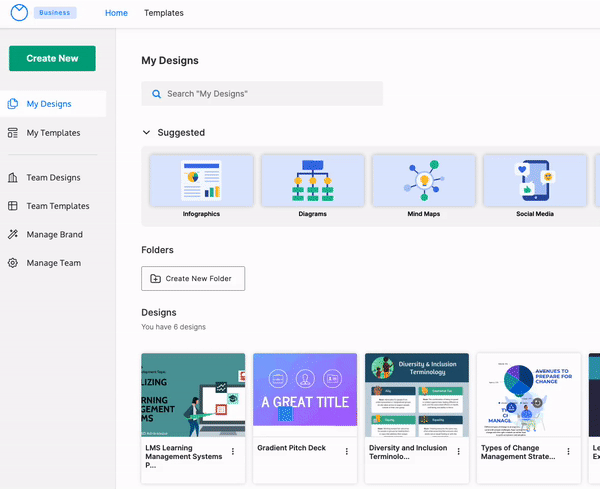The height and width of the screenshot is (489, 600).
Task: Select the Social Media suggestion tile
Action: pos(535,181)
